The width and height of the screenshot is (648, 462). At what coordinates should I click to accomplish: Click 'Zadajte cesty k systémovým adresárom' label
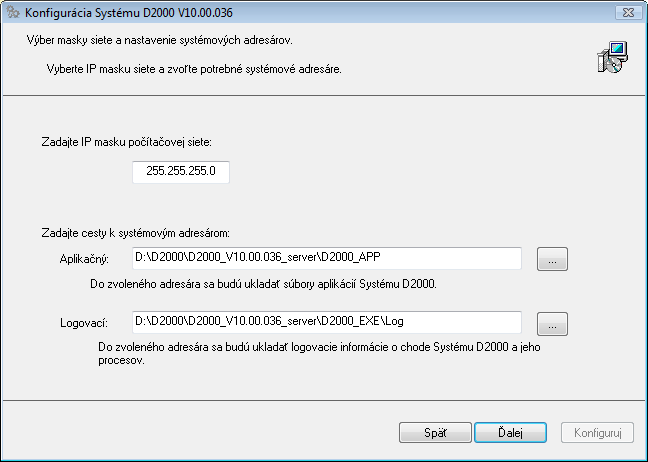pos(137,232)
